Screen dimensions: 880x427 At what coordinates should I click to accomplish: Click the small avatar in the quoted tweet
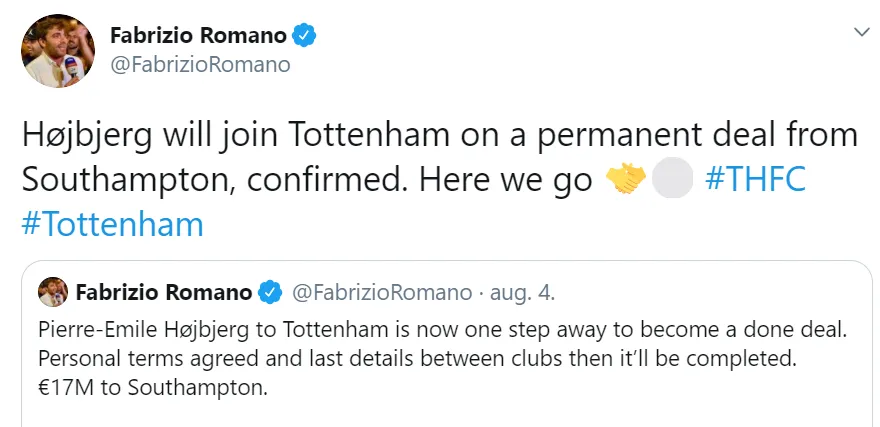[x=53, y=293]
